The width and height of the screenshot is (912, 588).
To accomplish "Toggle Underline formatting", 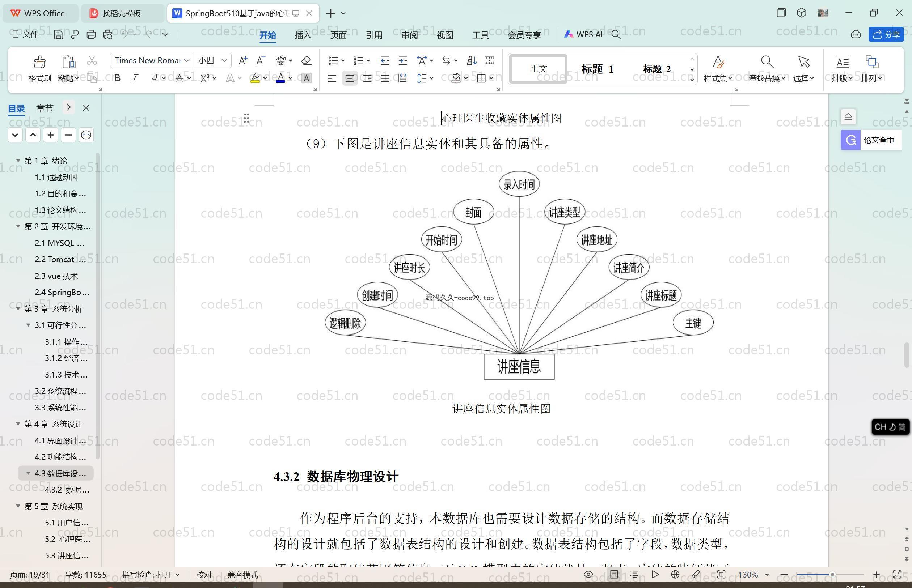I will [x=154, y=78].
